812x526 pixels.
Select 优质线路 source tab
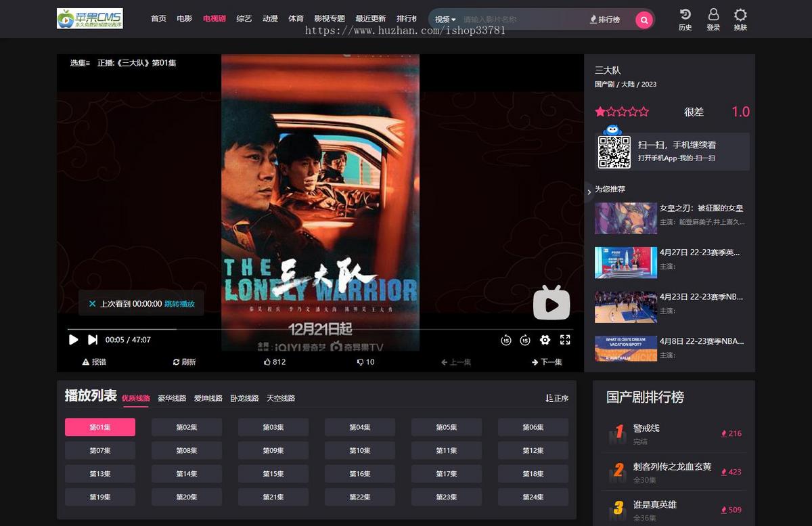point(135,398)
